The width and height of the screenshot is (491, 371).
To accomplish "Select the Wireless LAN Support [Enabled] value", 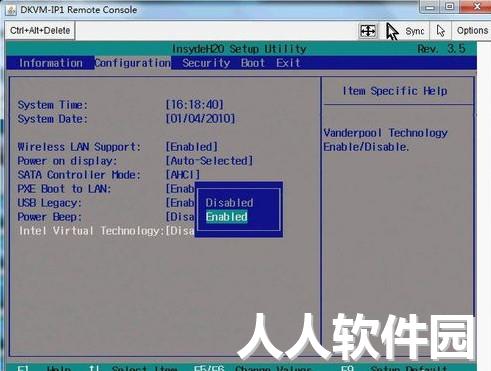I will [192, 147].
